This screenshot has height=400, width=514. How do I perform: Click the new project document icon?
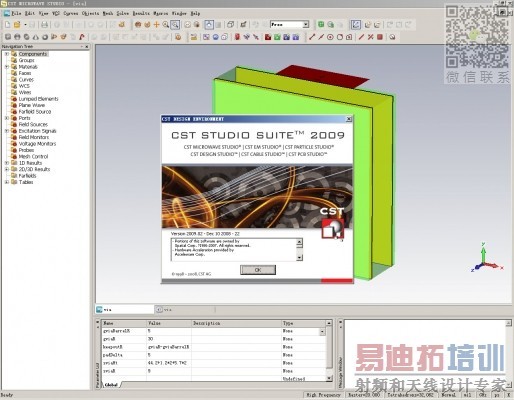[8, 25]
